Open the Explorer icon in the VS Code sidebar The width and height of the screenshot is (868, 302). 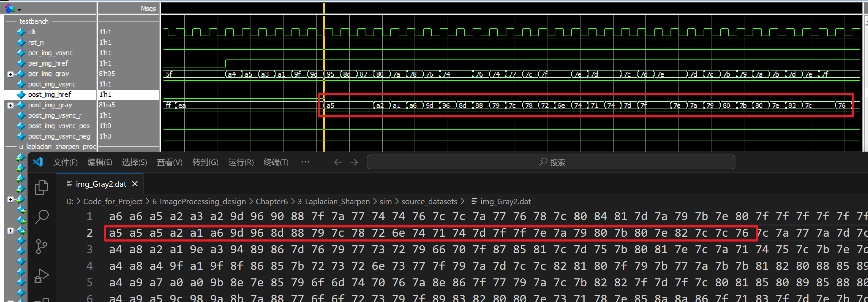click(41, 187)
